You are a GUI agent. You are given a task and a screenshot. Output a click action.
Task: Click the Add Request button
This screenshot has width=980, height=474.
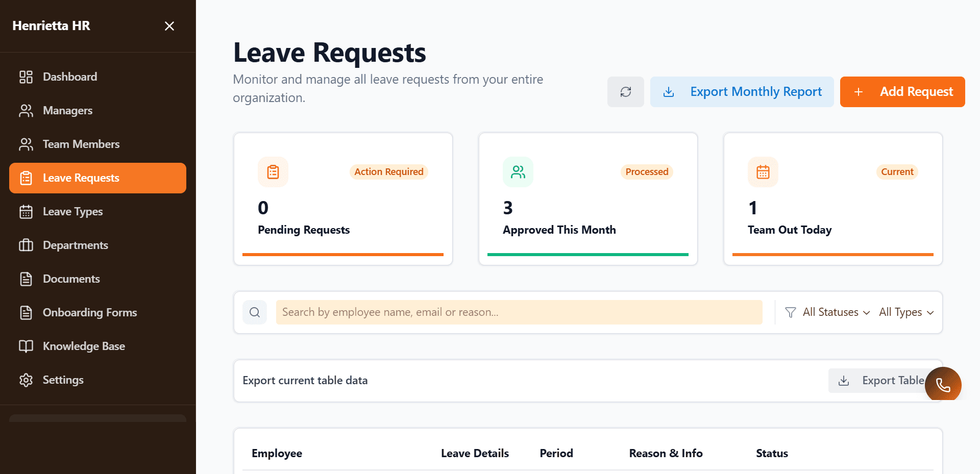(x=902, y=92)
